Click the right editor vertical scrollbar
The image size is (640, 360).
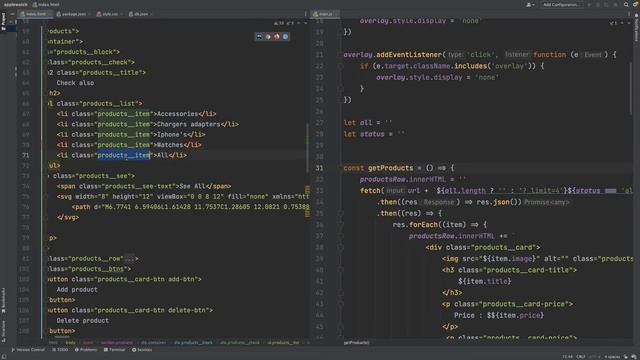pos(631,88)
